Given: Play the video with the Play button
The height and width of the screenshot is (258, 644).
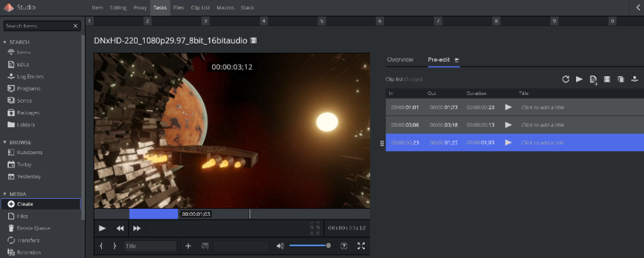Looking at the screenshot, I should coord(103,228).
